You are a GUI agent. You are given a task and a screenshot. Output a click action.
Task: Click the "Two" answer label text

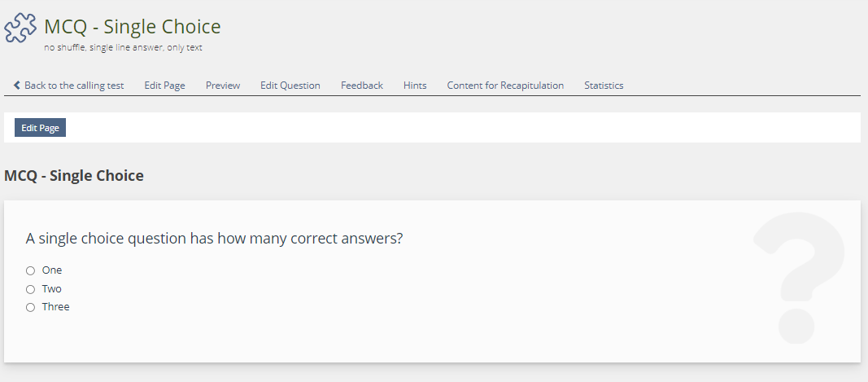click(x=52, y=289)
